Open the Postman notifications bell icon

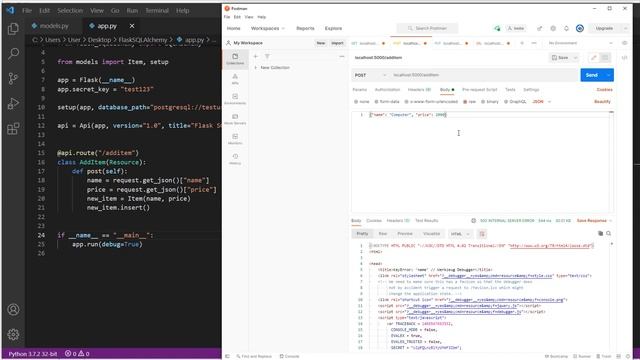pos(566,28)
